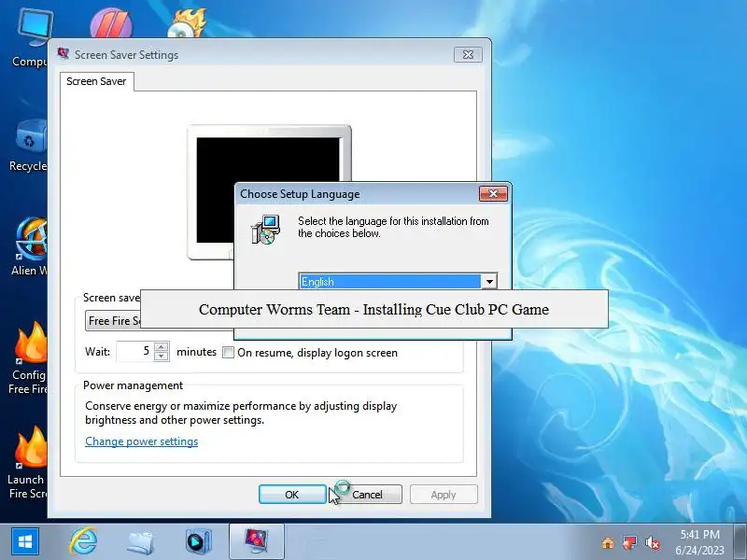The width and height of the screenshot is (747, 560).
Task: Open the purple circle desktop icon
Action: (110, 22)
